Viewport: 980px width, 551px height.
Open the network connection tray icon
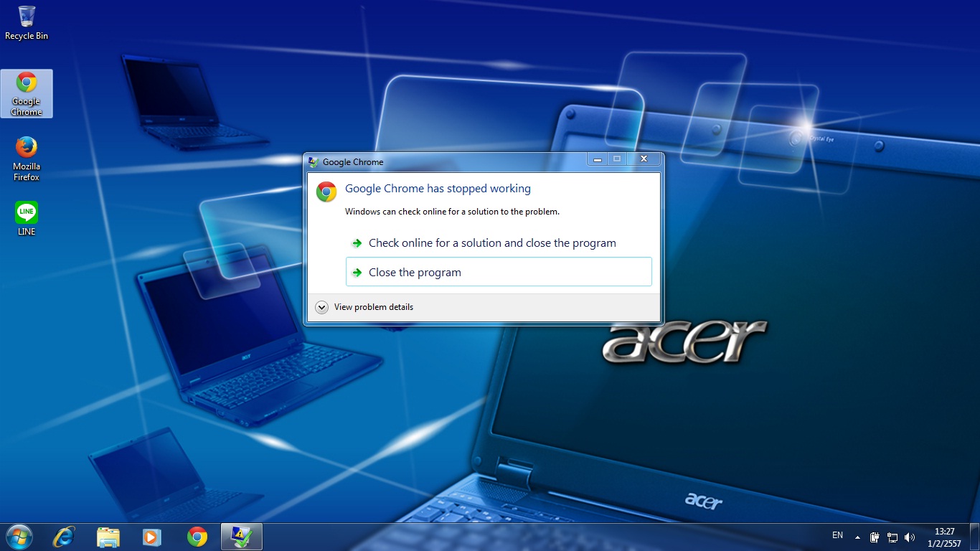point(892,537)
